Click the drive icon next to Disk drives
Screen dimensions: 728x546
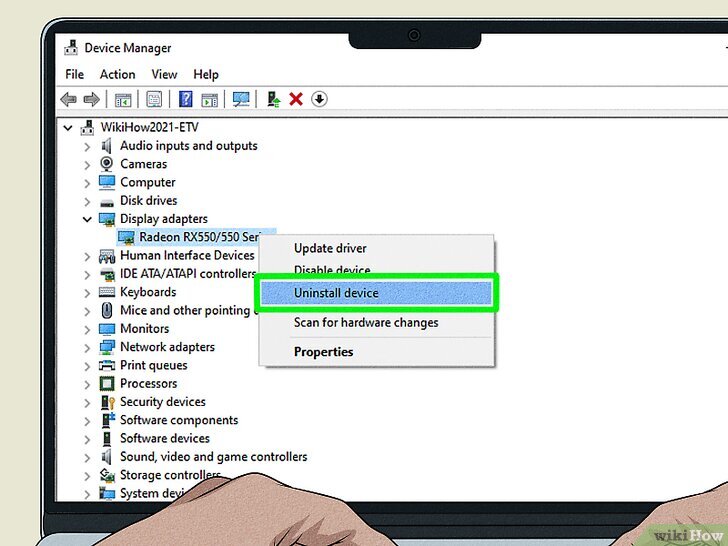coord(107,203)
